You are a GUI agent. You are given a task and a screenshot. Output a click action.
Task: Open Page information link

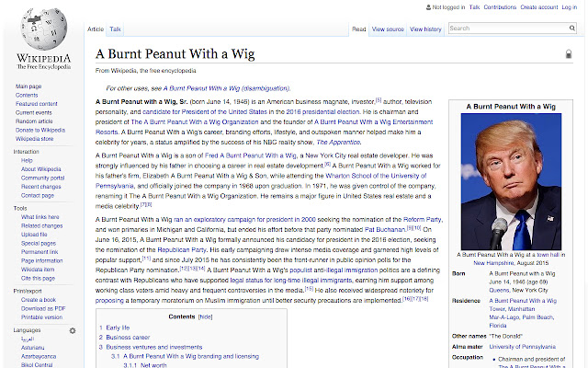coord(42,260)
